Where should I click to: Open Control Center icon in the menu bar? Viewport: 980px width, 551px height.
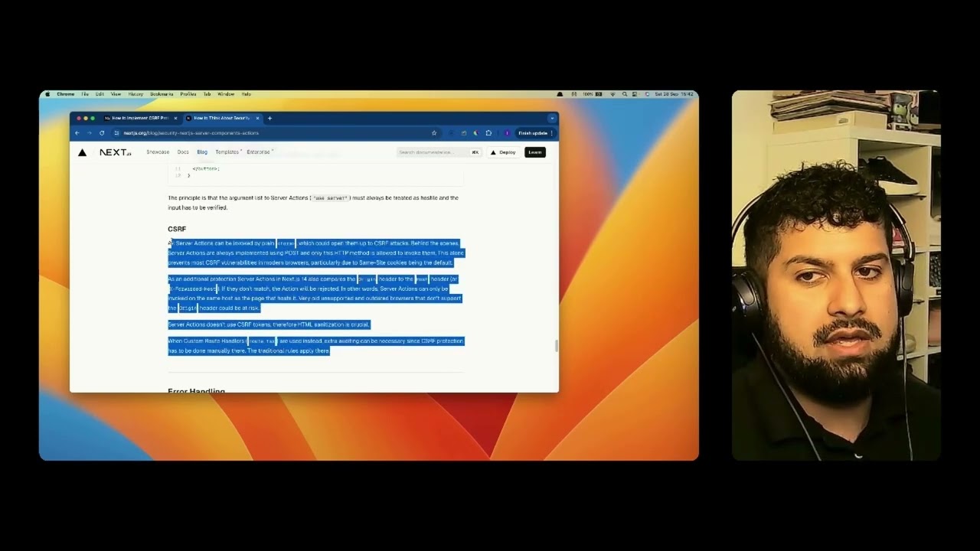click(x=635, y=94)
